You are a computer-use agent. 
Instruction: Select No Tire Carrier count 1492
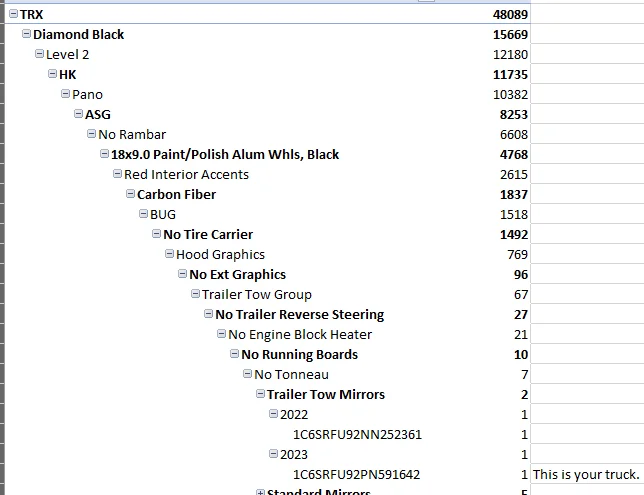[513, 234]
